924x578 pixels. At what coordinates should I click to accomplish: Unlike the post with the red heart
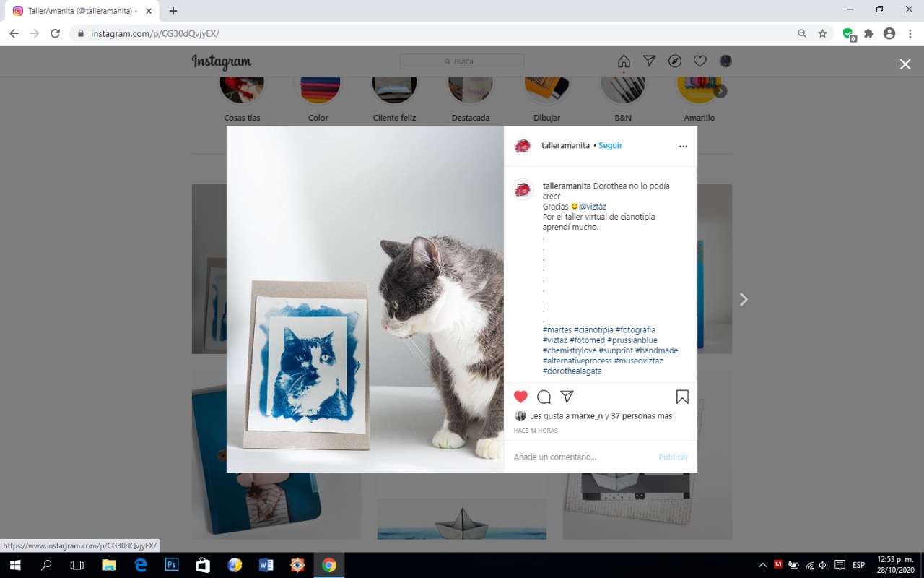(x=520, y=397)
